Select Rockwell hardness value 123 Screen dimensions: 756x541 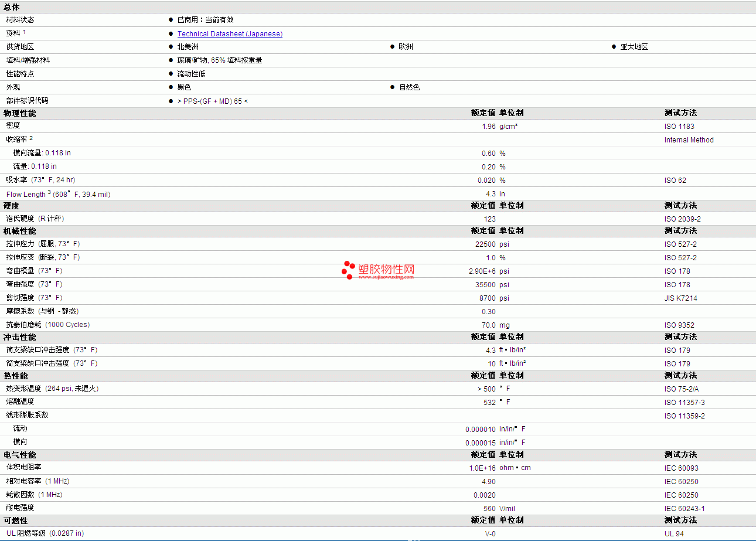tap(490, 219)
